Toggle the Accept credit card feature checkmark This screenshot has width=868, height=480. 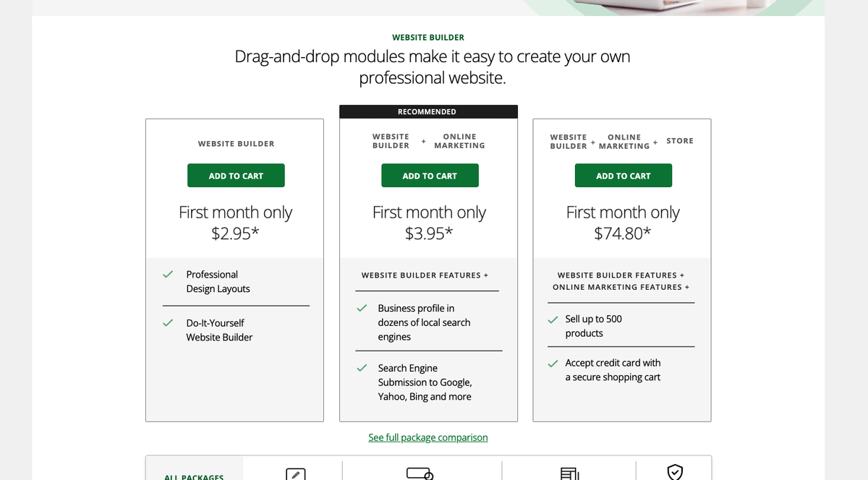tap(553, 362)
